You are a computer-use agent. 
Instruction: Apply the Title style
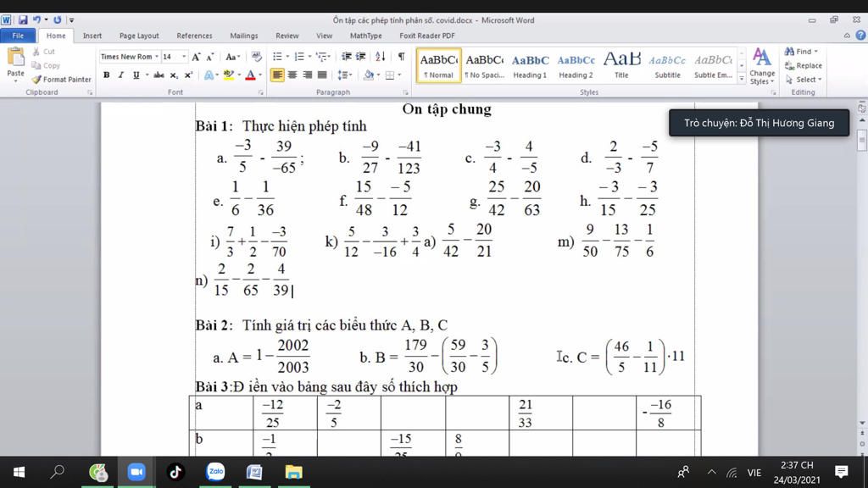621,65
